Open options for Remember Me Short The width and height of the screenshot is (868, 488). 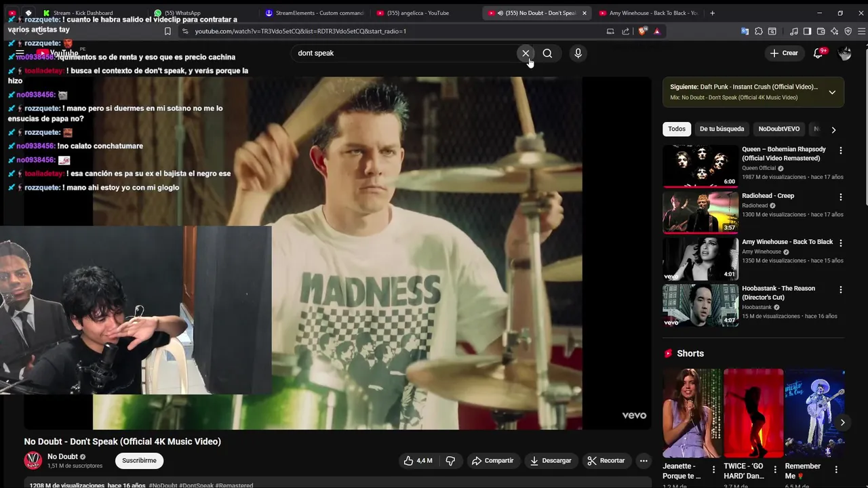click(836, 469)
